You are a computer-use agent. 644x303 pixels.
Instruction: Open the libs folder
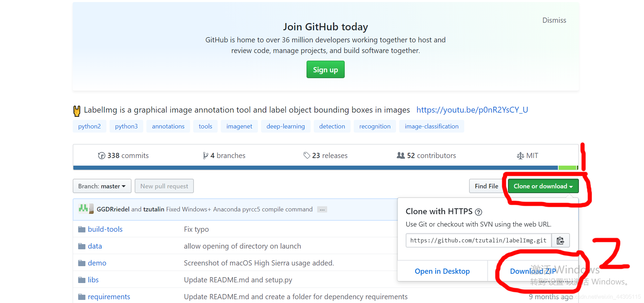coord(93,280)
